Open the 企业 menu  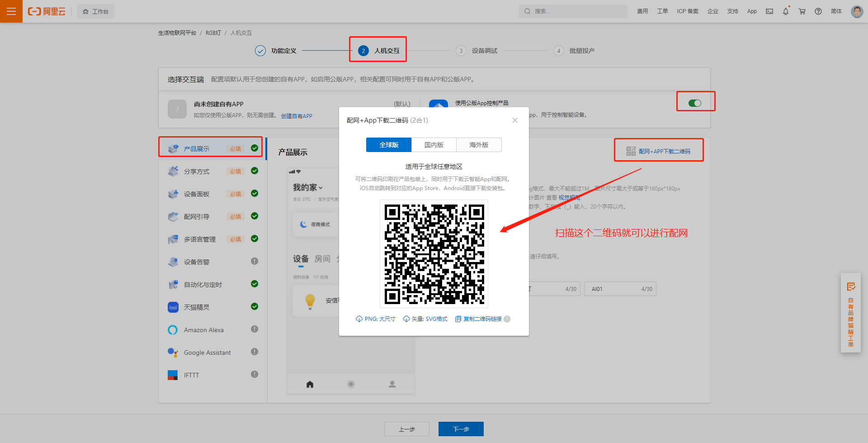click(713, 11)
